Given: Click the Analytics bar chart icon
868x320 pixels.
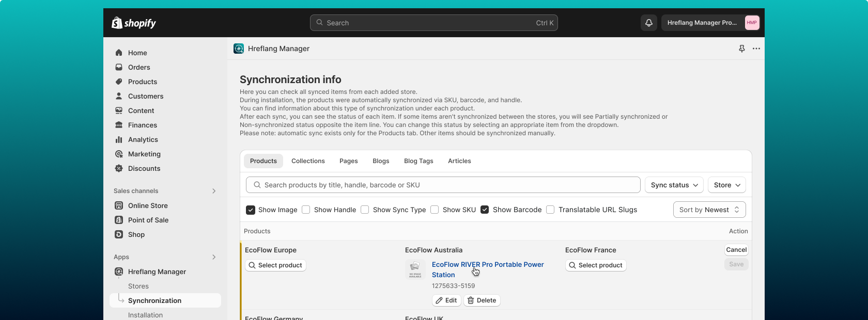Looking at the screenshot, I should click(x=119, y=139).
